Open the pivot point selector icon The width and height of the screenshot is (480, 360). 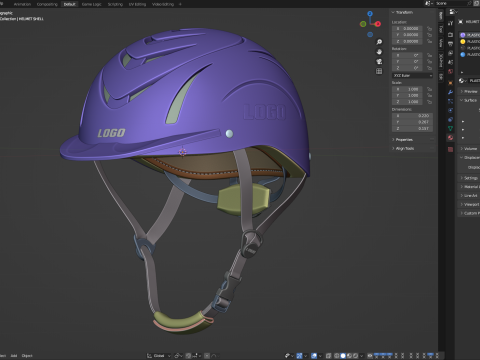[x=178, y=356]
